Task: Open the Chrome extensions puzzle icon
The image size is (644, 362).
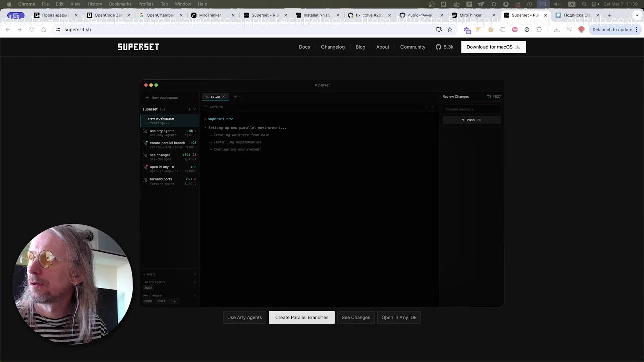Action: pos(539,30)
